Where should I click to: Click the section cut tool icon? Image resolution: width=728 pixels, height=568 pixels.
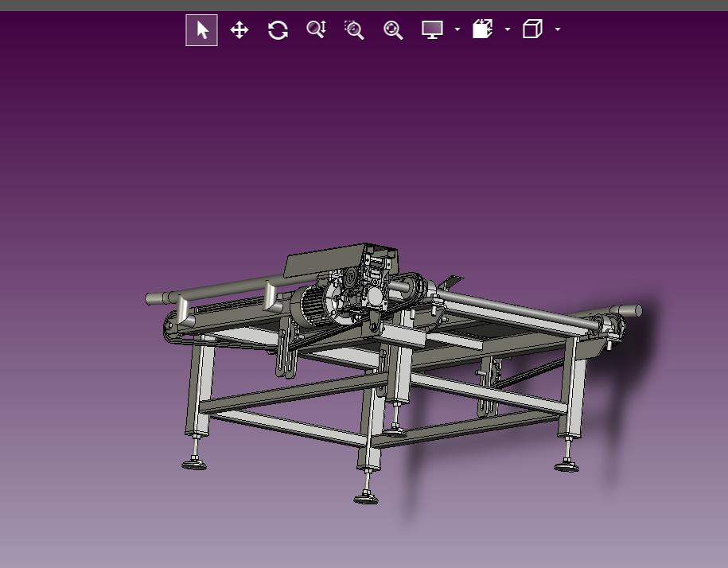[482, 29]
